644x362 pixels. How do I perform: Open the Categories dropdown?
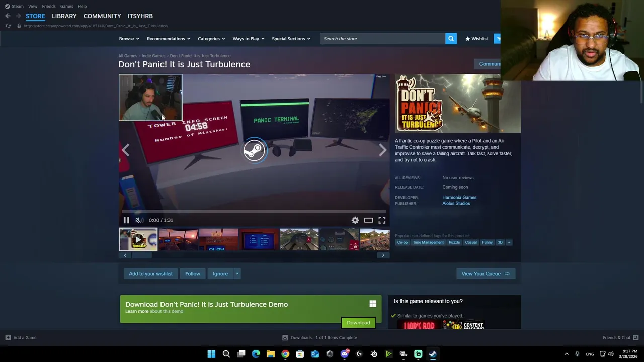(x=211, y=39)
